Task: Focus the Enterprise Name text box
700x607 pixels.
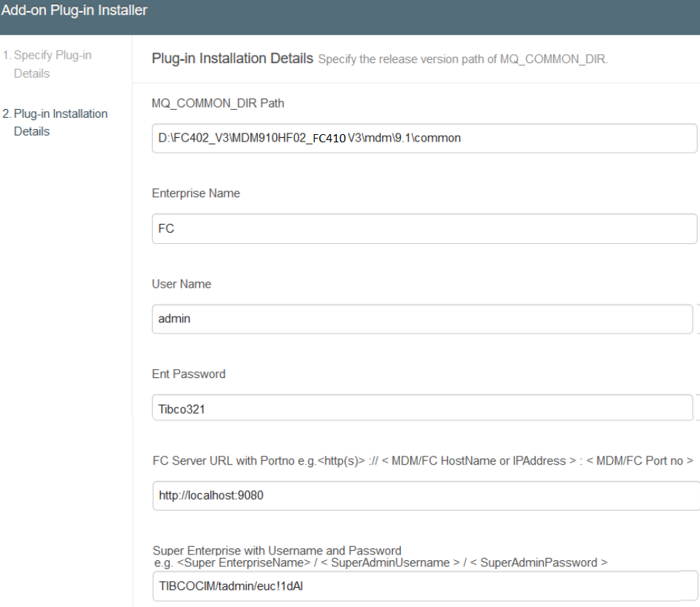Action: click(x=424, y=229)
